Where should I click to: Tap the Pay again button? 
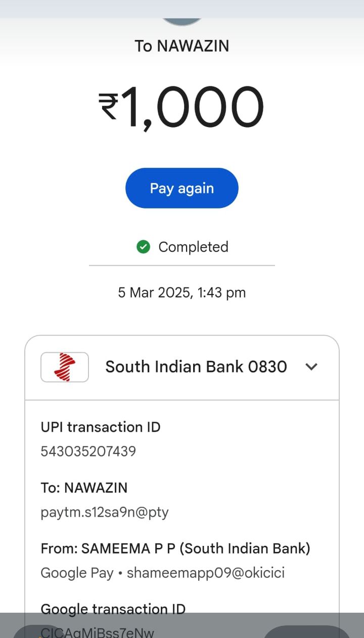point(181,188)
